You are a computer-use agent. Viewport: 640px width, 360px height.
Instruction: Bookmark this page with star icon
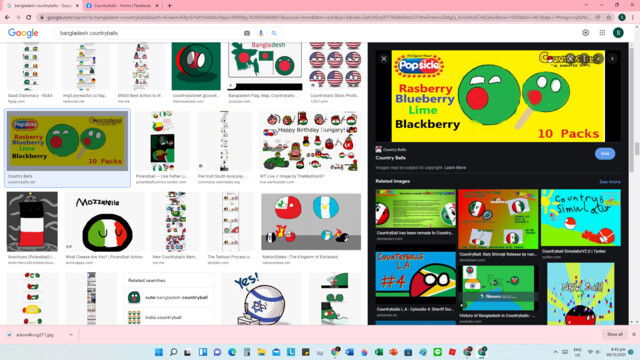(x=609, y=18)
